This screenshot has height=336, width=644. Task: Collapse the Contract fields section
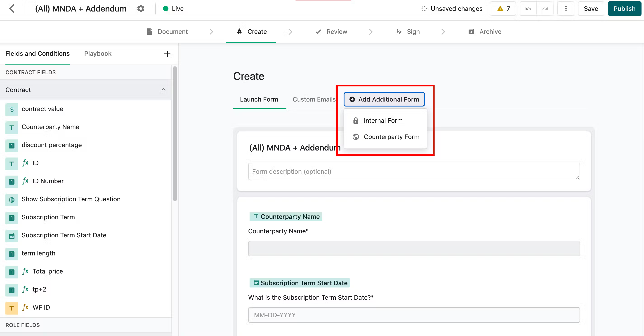click(x=164, y=90)
